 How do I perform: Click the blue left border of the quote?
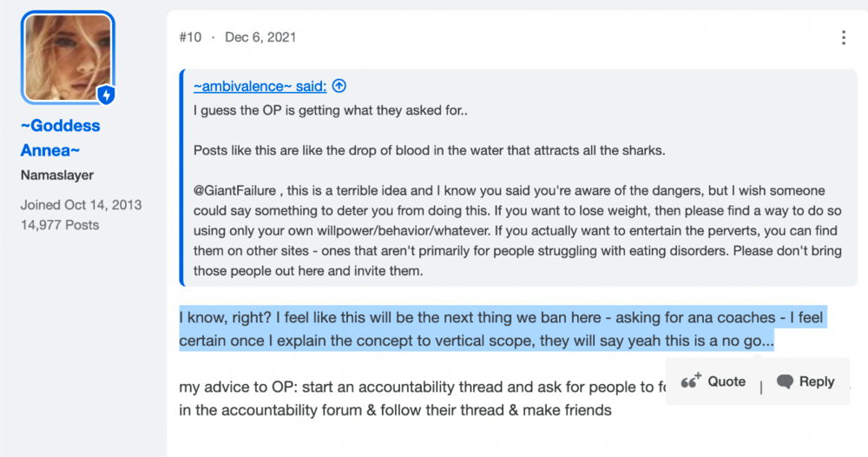(181, 177)
